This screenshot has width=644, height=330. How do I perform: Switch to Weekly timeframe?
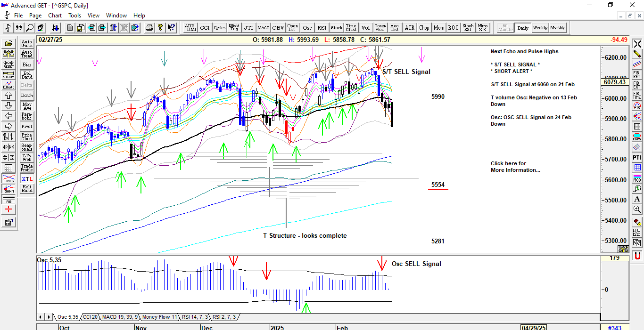[540, 28]
